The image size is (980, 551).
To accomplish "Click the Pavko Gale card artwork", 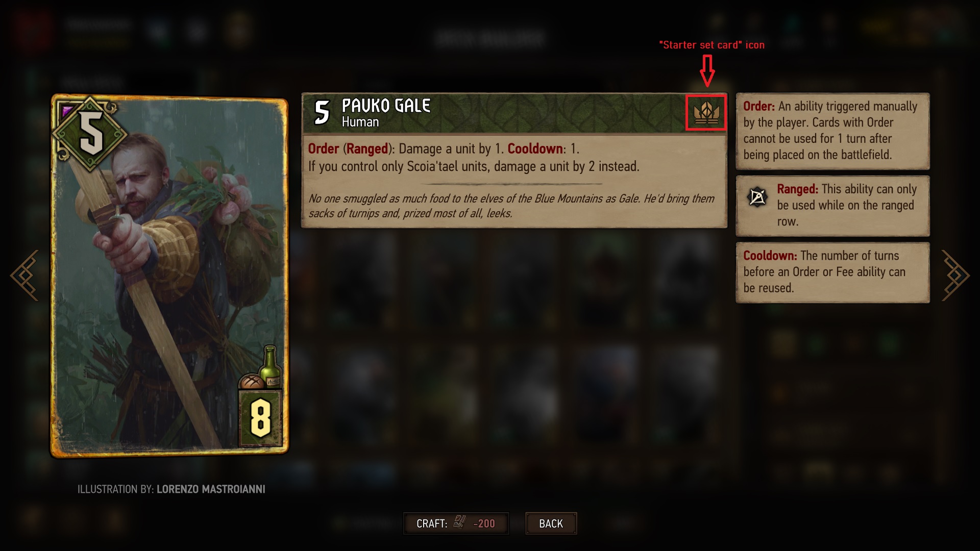I will (x=169, y=275).
